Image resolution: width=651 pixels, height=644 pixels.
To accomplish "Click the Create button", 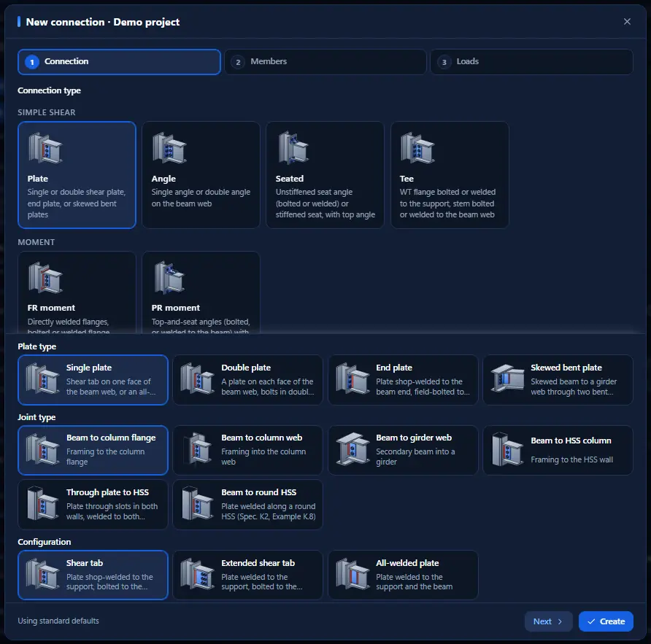I will click(x=606, y=621).
